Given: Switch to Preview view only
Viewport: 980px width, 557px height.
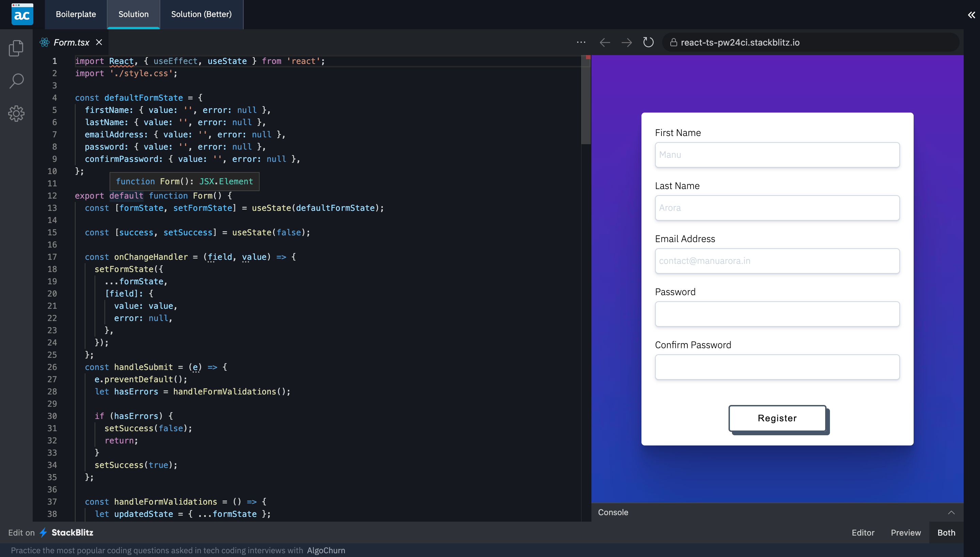Looking at the screenshot, I should pyautogui.click(x=906, y=533).
